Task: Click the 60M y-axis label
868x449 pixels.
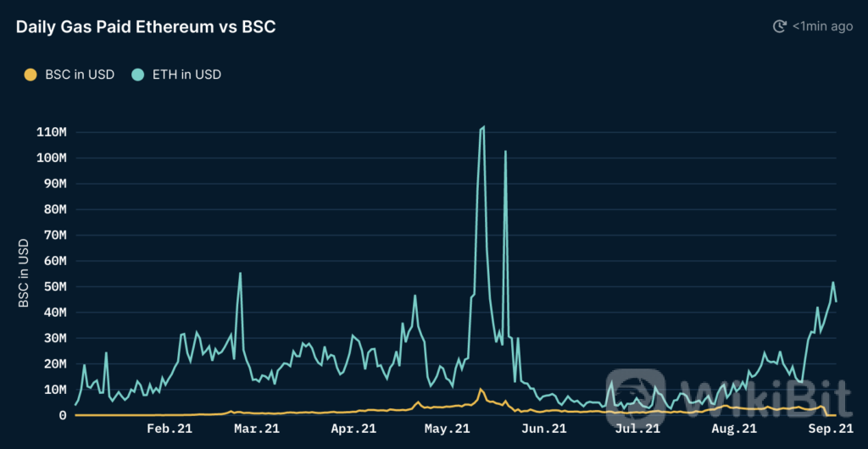Action: tap(54, 261)
